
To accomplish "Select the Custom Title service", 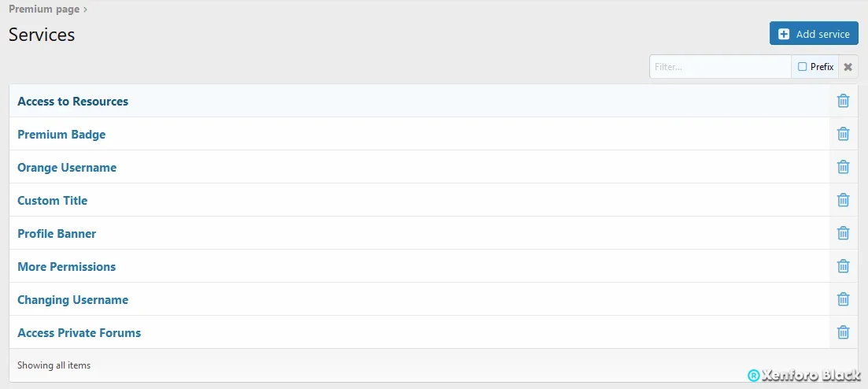I will 53,201.
